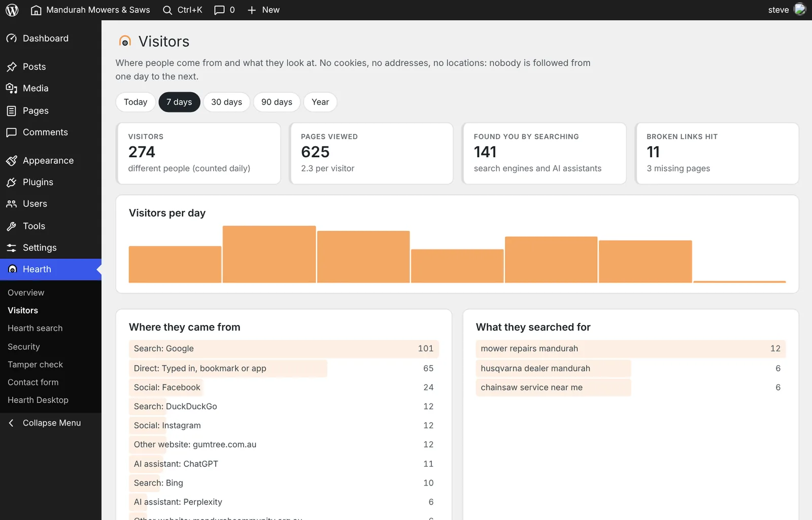Open the Security submenu item
Screen dimensions: 812x520
[24, 347]
